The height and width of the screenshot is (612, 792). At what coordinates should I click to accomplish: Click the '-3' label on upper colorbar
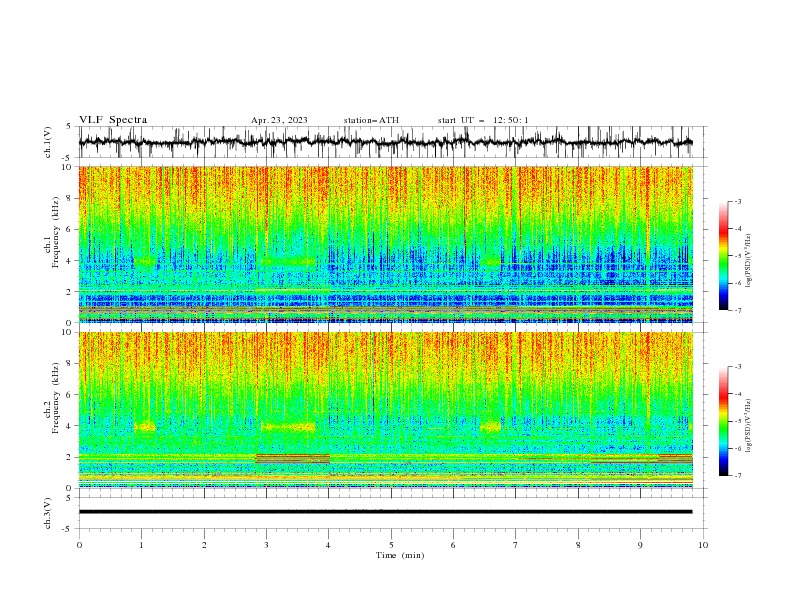[x=737, y=201]
